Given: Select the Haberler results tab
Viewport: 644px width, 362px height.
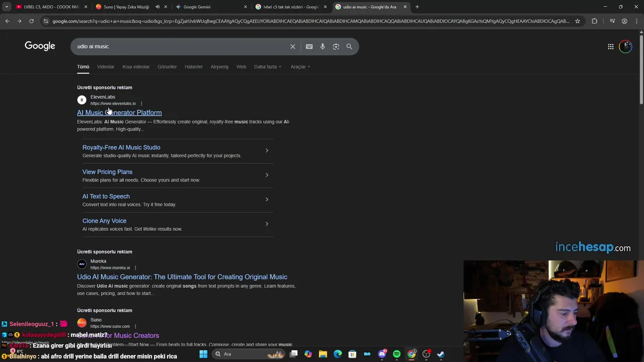Looking at the screenshot, I should click(194, 66).
